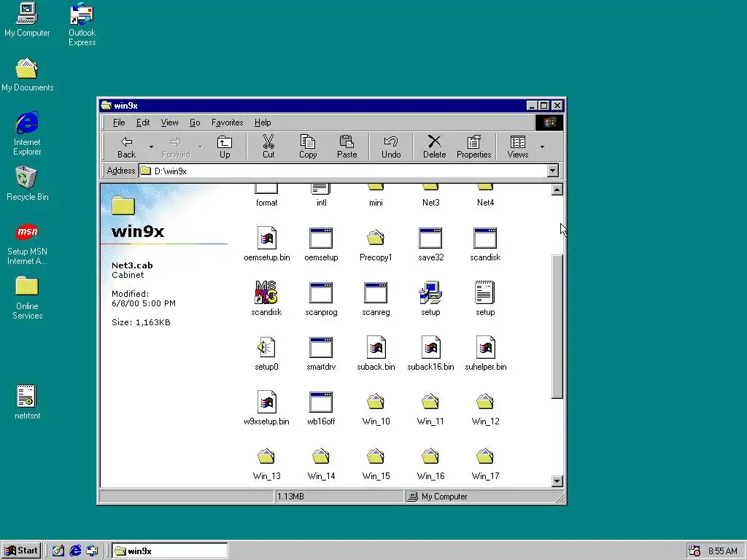This screenshot has width=747, height=560.
Task: Click the vertical scrollbar thumb
Action: click(x=557, y=326)
